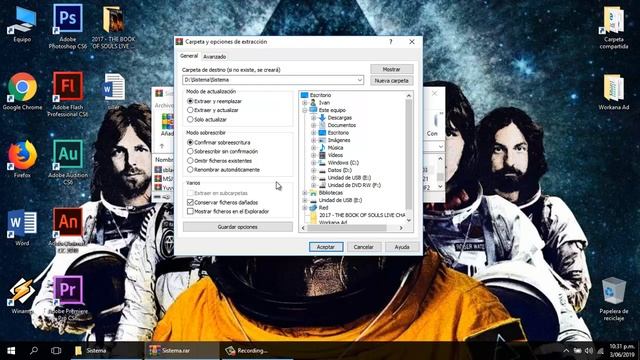Image resolution: width=640 pixels, height=360 pixels.
Task: Collapse the Este equipo tree node
Action: tap(305, 110)
